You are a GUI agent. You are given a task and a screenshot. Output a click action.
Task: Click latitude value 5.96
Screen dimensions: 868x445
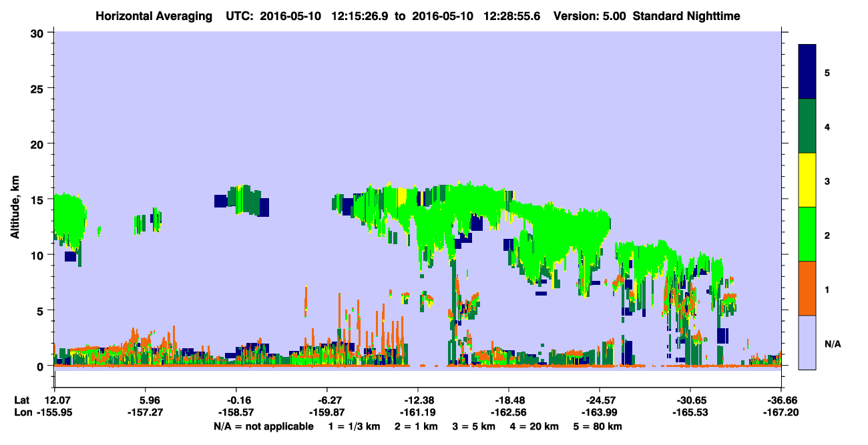(x=147, y=400)
